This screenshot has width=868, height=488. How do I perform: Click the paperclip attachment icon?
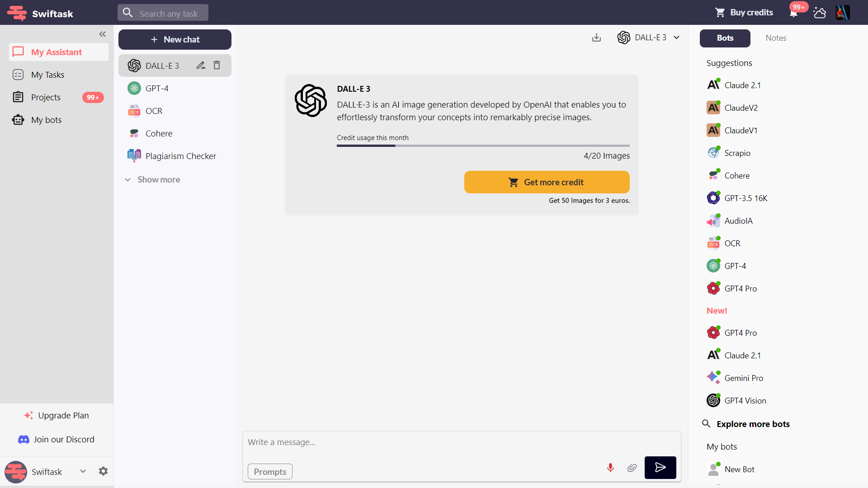click(632, 468)
